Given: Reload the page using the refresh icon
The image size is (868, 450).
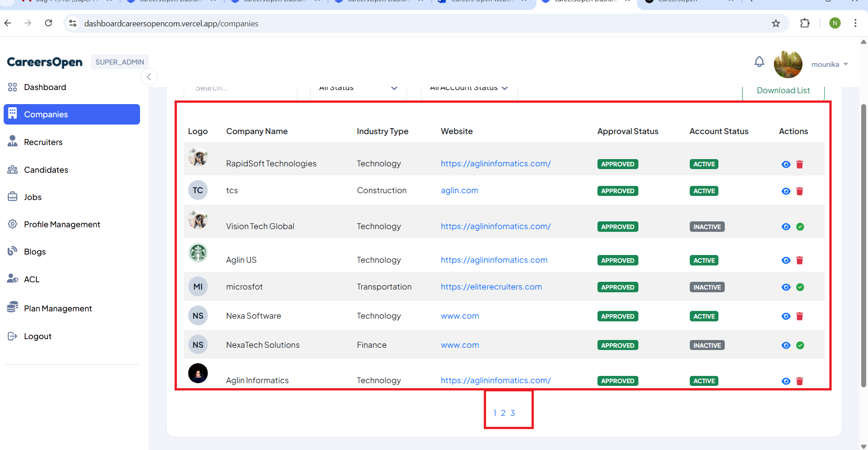Looking at the screenshot, I should coord(49,23).
